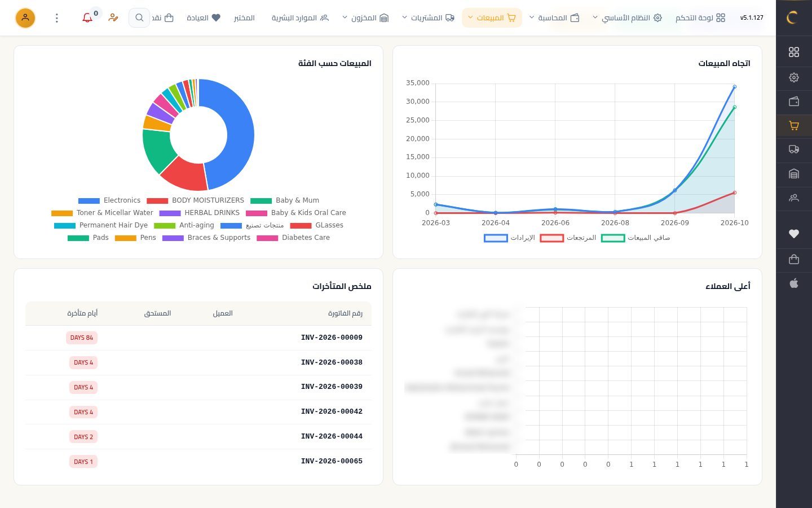Image resolution: width=812 pixels, height=508 pixels.
Task: Click the wallet icon in the sidebar
Action: [x=794, y=102]
